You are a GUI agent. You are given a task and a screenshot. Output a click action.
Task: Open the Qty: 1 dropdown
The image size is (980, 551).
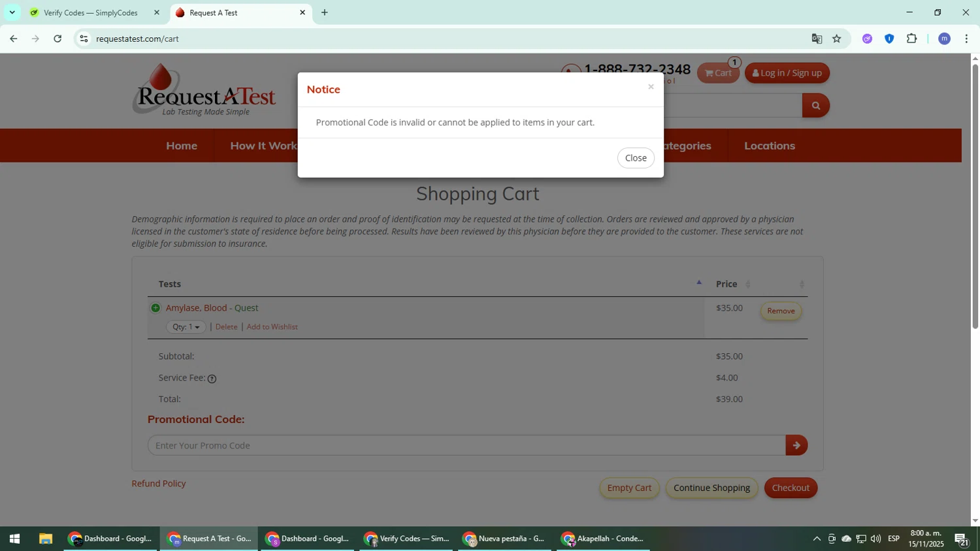186,327
